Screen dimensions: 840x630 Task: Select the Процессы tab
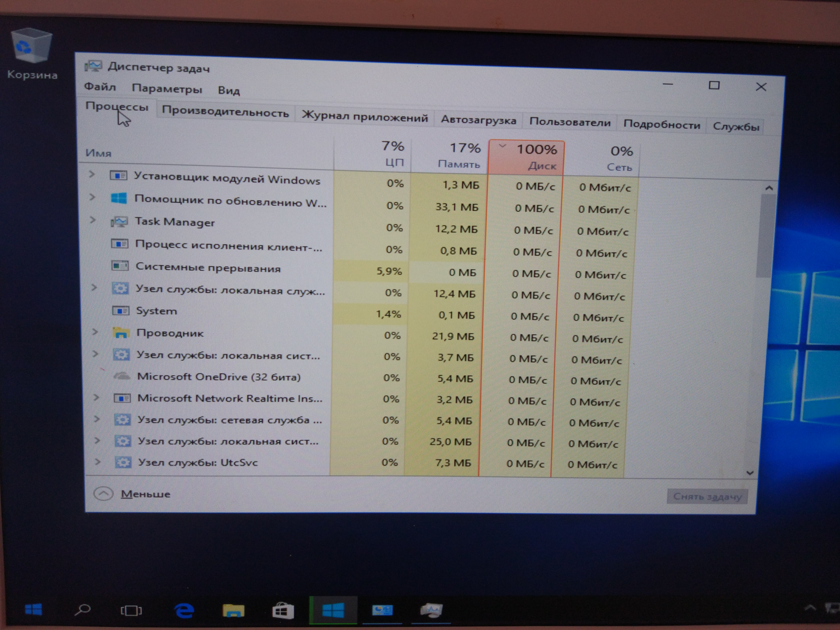[117, 107]
